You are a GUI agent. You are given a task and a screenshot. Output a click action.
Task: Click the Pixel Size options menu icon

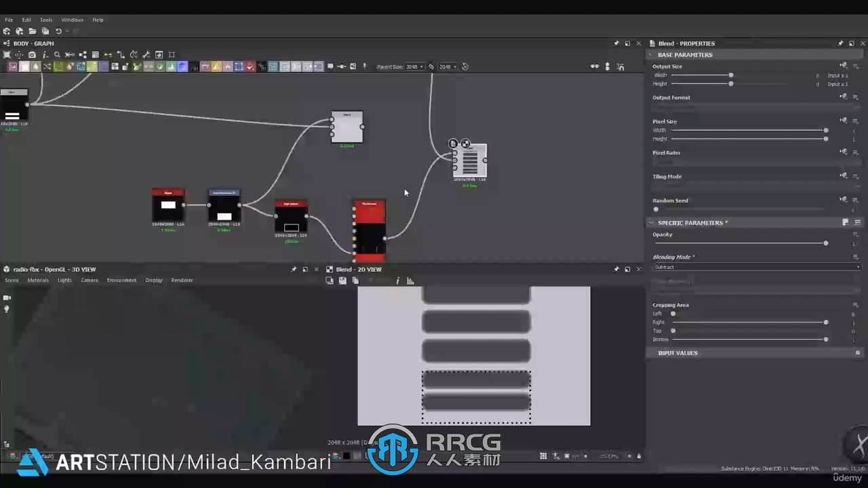[x=856, y=121]
